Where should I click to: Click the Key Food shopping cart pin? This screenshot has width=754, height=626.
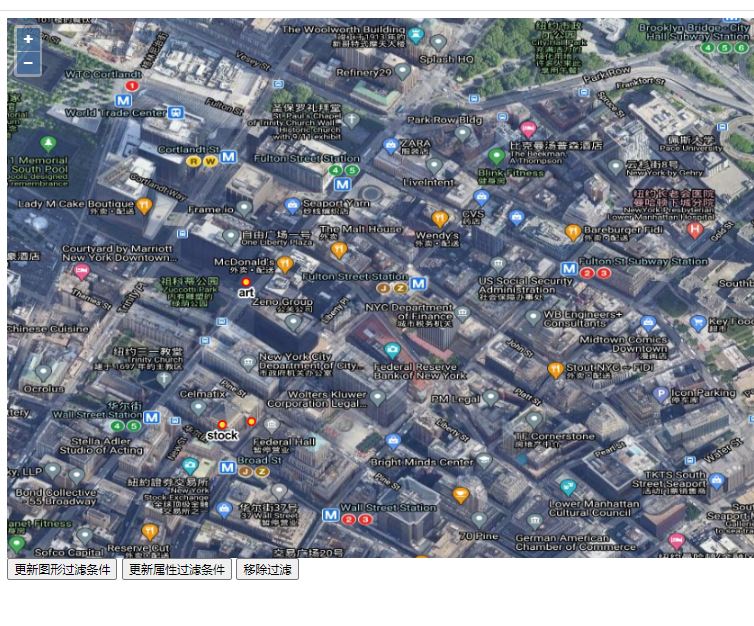point(698,323)
